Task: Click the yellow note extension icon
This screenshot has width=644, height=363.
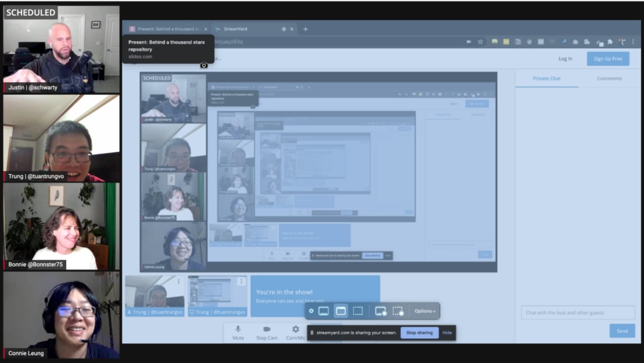Action: 506,42
